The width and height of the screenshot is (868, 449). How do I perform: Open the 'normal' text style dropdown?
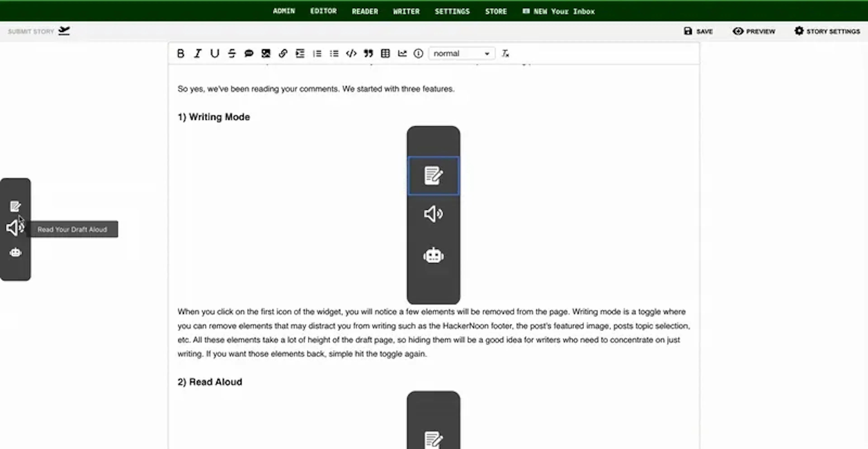pos(461,53)
